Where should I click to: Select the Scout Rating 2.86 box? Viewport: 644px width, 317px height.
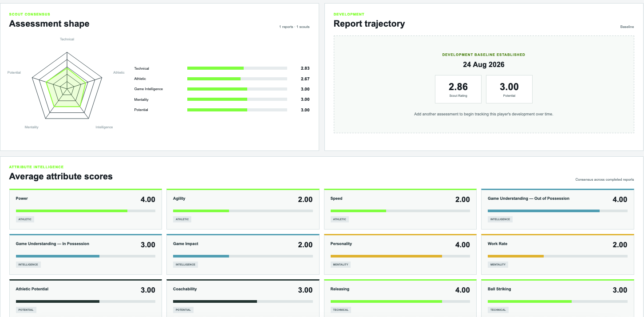coord(458,89)
